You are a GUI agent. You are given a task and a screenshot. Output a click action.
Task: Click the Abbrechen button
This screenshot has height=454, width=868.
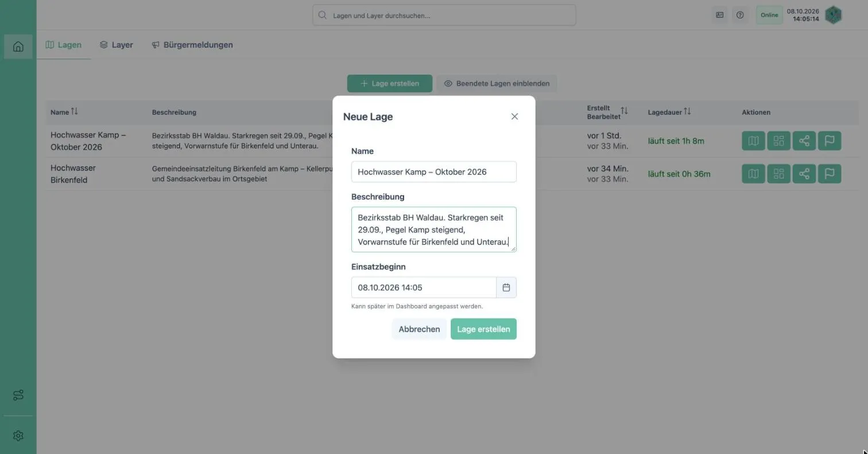(x=419, y=329)
